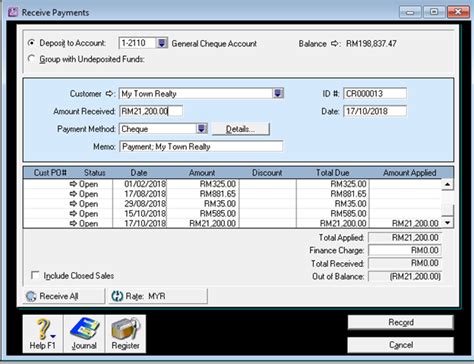Open the deposit account 1-2110 dropdown
474x364 pixels.
click(x=162, y=43)
